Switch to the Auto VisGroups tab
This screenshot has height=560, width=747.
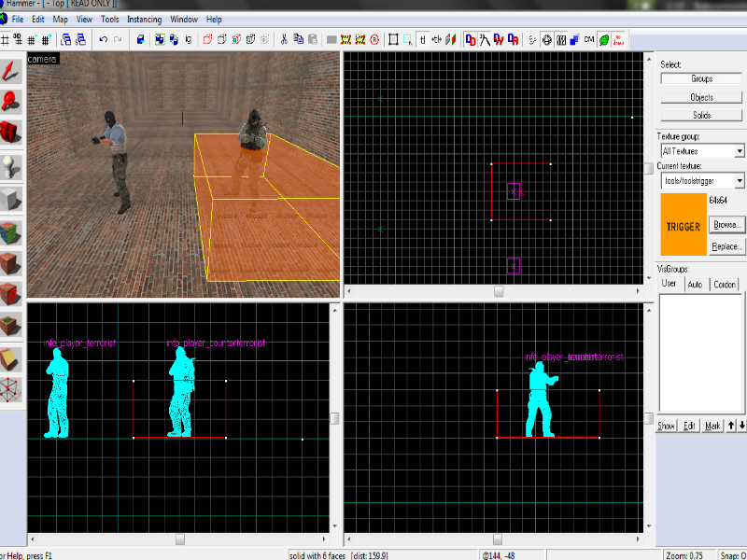pos(695,285)
